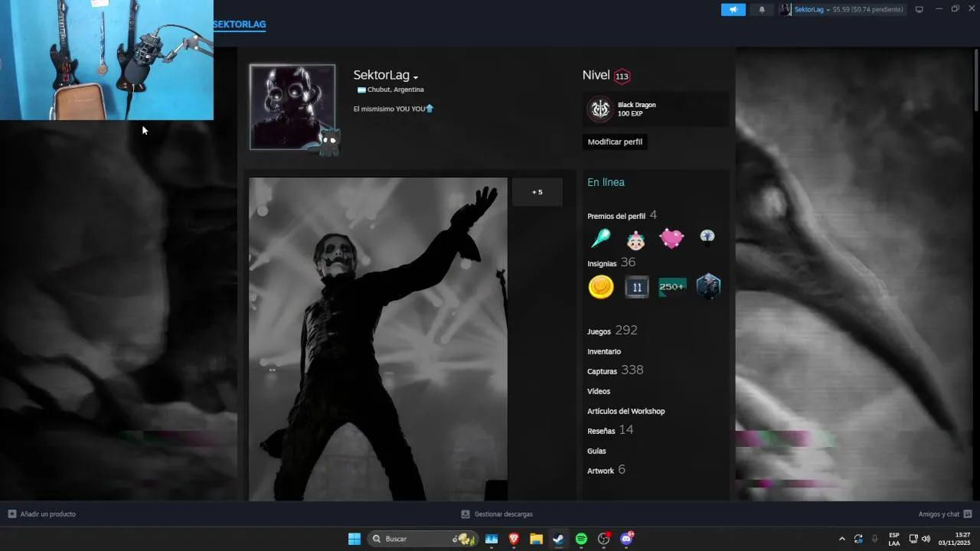This screenshot has width=980, height=551.
Task: Open the notifications bell
Action: click(762, 9)
